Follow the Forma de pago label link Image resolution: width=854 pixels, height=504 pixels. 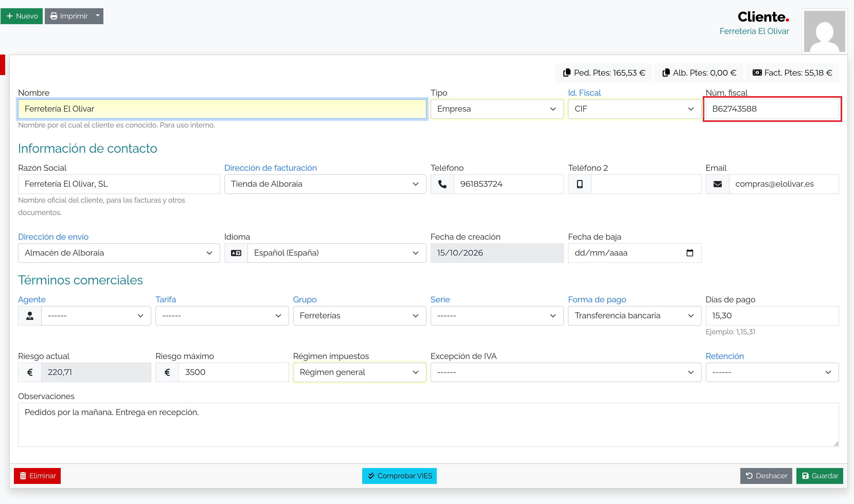[x=597, y=300]
